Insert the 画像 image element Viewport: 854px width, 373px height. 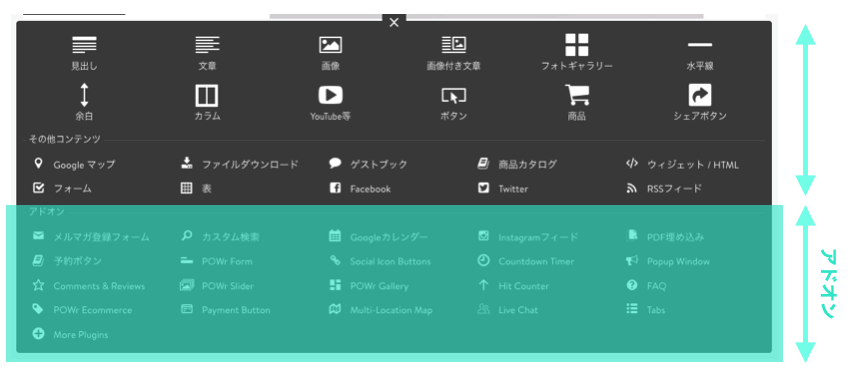331,45
